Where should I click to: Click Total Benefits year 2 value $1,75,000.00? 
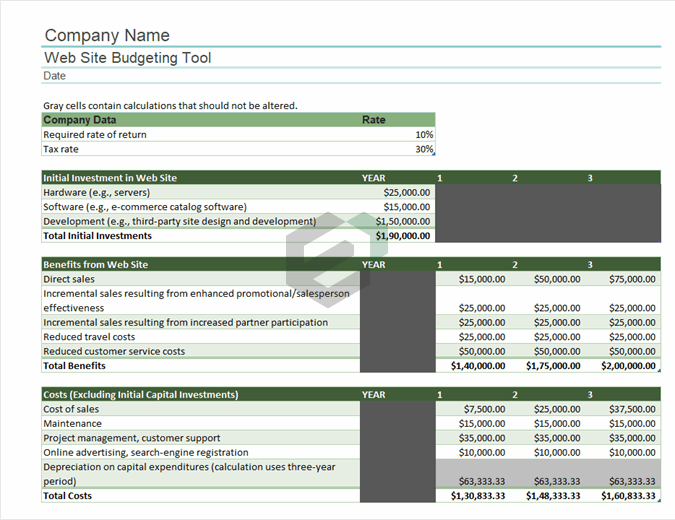[553, 366]
